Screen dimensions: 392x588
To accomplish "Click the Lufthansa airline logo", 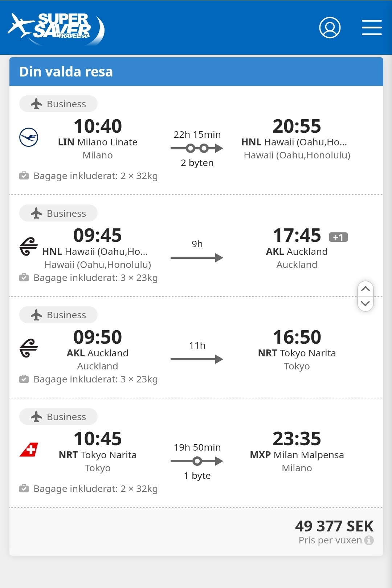I will coord(29,137).
